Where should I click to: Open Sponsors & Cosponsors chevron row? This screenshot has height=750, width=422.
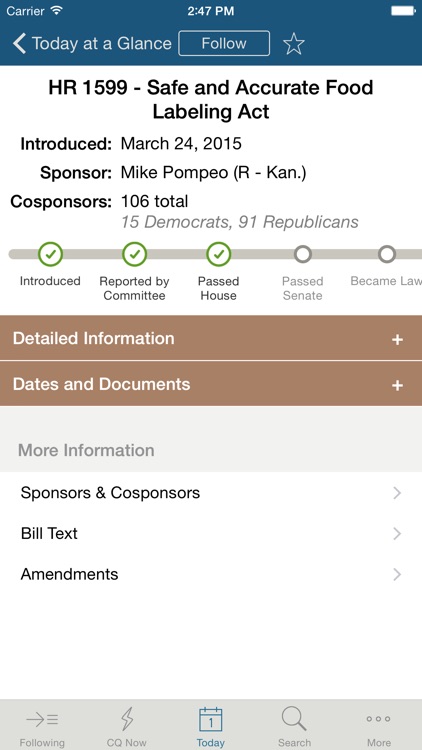pos(211,493)
